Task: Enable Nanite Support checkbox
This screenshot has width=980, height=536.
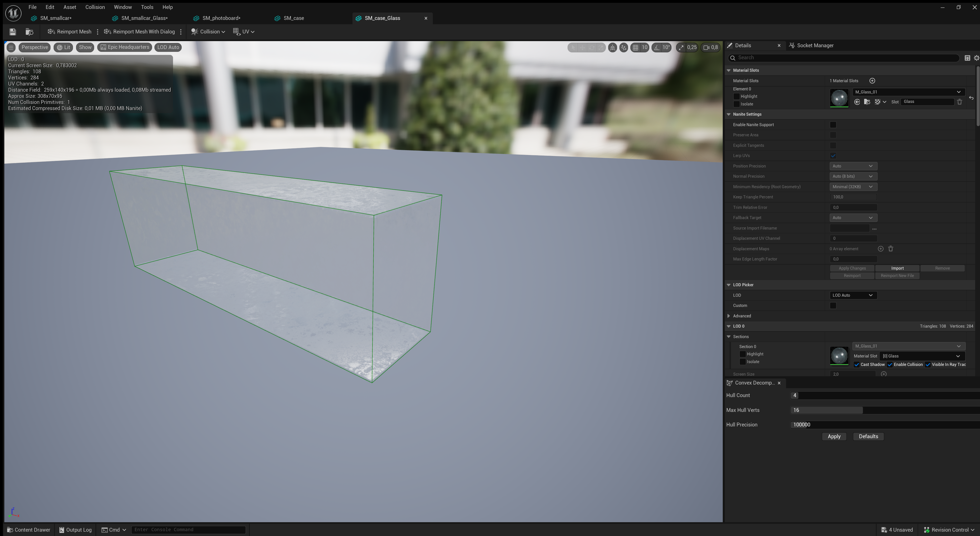Action: pos(834,124)
